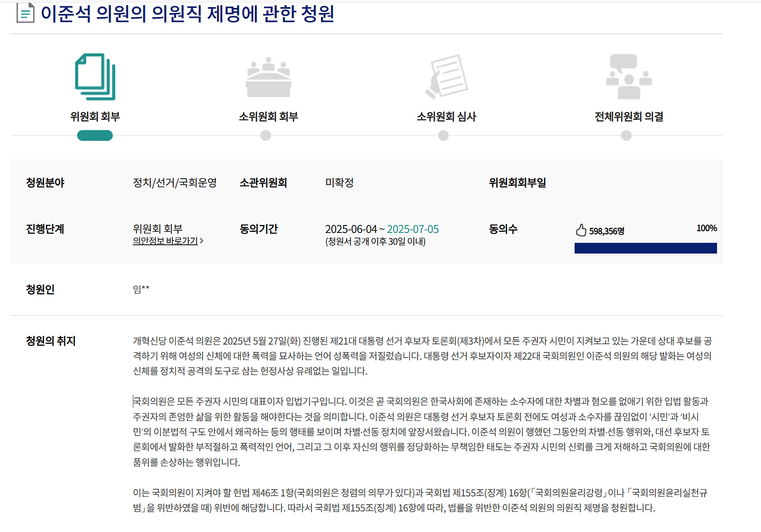Image resolution: width=761 pixels, height=532 pixels.
Task: Click the gray timeline dot under 소위원회 회부
Action: pyautogui.click(x=266, y=135)
